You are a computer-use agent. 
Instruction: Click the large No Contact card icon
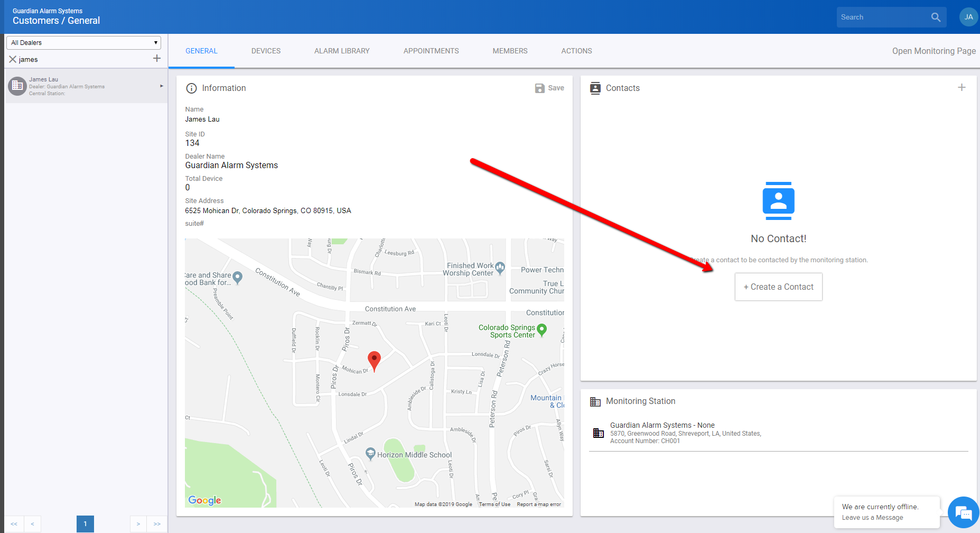pos(778,201)
